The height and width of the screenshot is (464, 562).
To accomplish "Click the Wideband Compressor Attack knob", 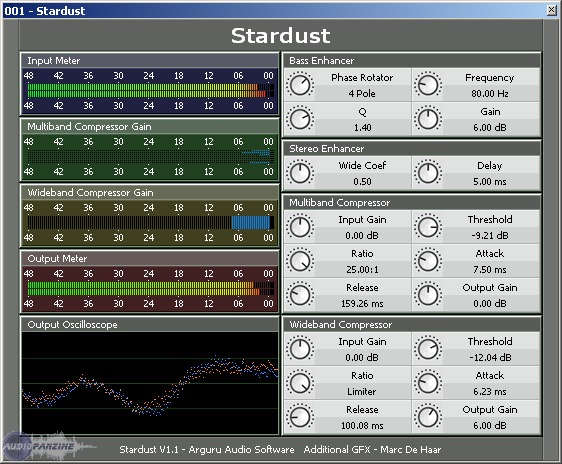I will [x=428, y=383].
